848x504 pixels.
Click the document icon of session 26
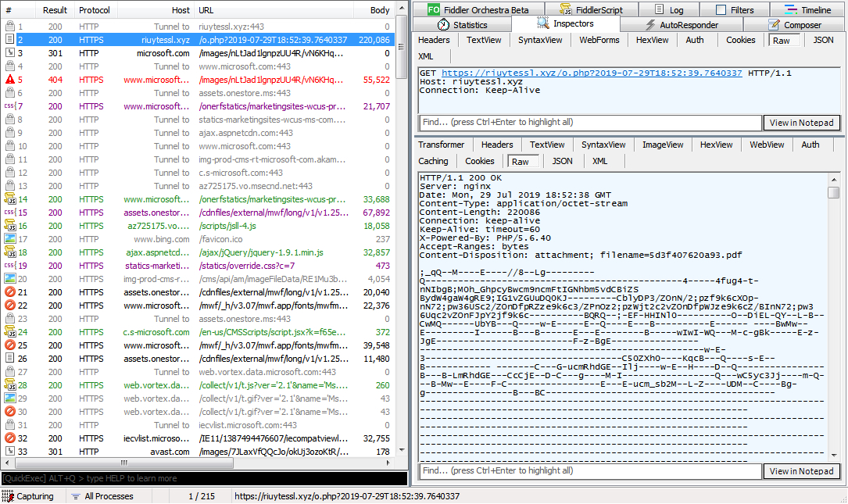[9, 359]
